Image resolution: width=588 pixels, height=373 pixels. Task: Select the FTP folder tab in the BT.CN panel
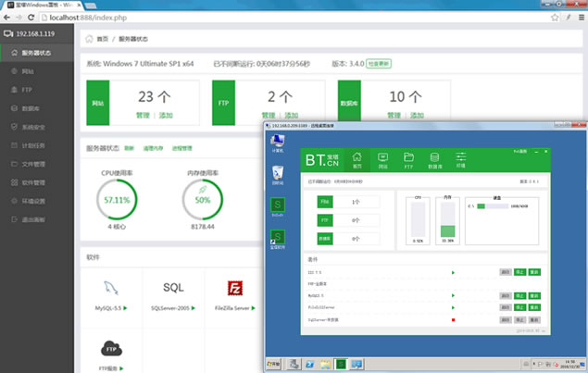tap(408, 160)
